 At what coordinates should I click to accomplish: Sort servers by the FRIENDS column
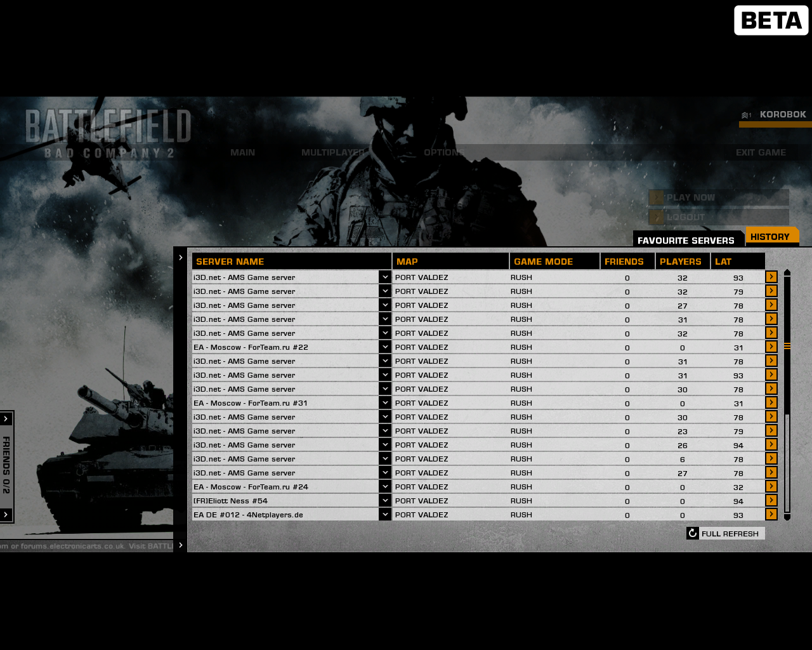[628, 261]
